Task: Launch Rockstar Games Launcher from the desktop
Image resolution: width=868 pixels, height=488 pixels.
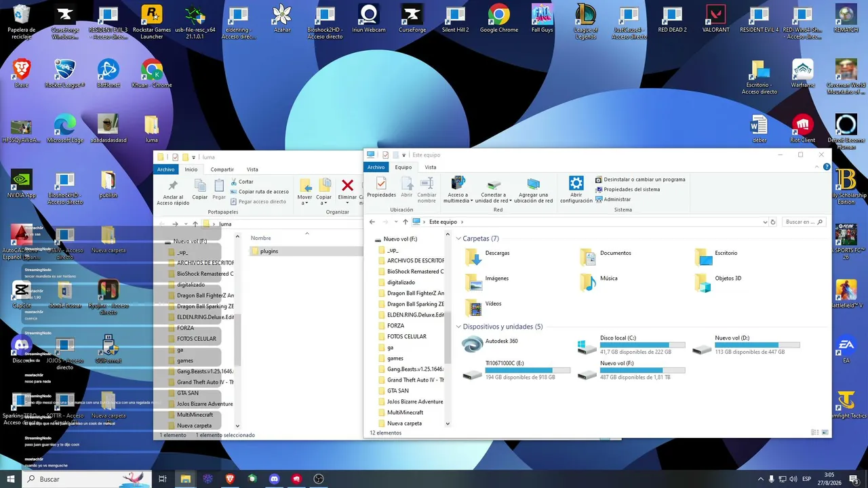Action: [151, 21]
